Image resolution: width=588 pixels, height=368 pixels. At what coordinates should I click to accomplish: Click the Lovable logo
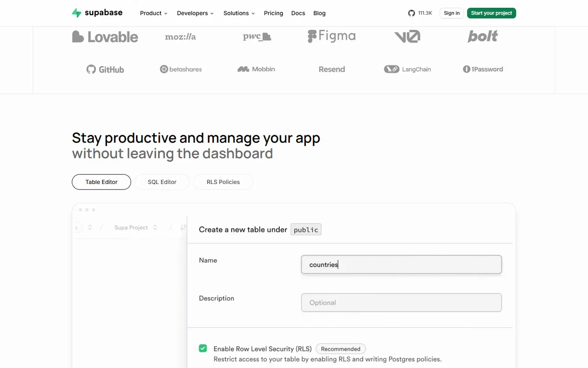pyautogui.click(x=105, y=37)
